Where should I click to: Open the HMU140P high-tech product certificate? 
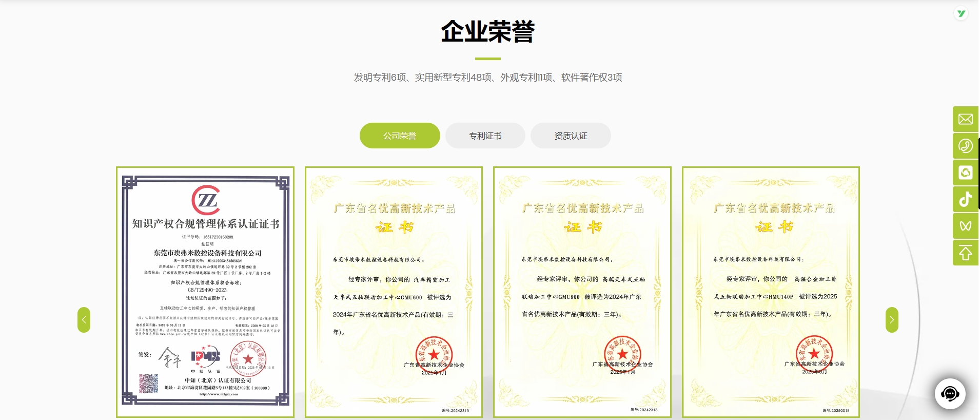tap(771, 292)
